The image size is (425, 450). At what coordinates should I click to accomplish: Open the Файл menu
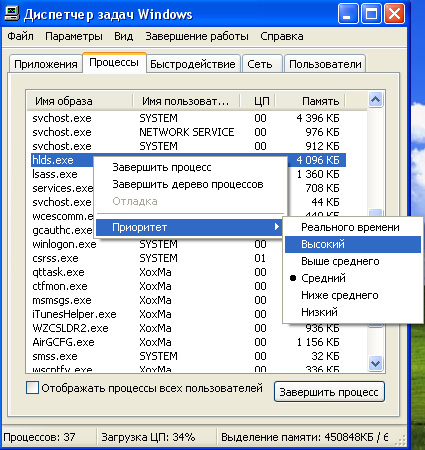21,36
